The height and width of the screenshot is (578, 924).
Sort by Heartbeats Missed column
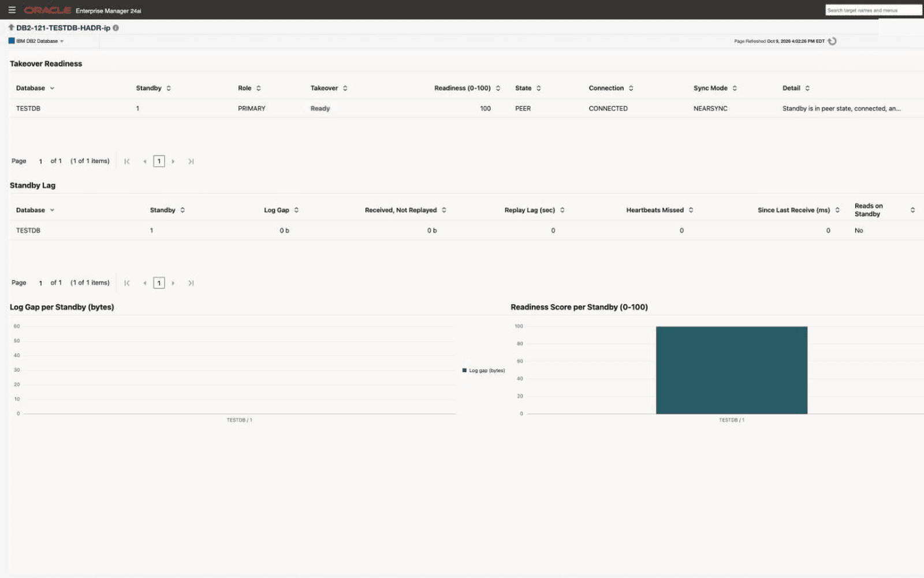click(x=691, y=210)
